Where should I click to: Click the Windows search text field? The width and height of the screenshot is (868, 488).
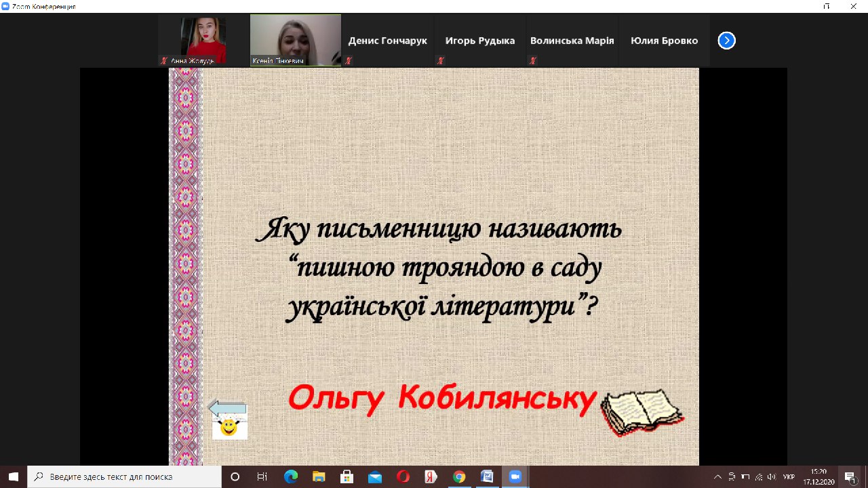click(124, 476)
